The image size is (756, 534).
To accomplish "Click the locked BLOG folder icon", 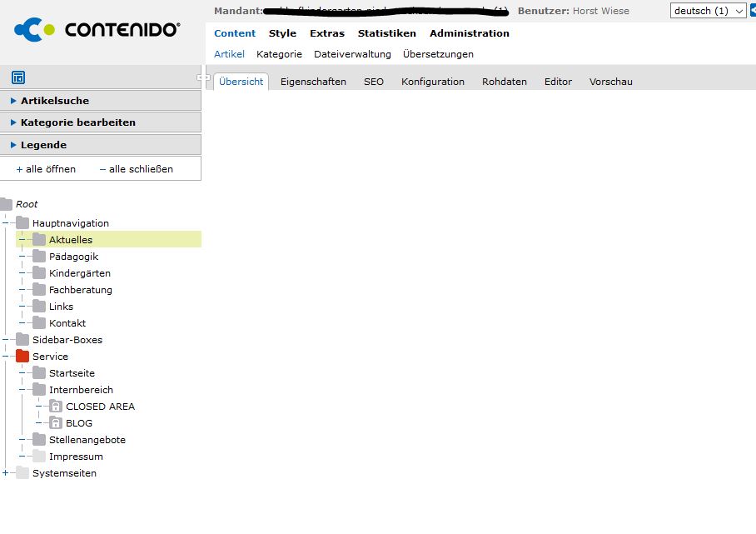I will click(56, 423).
